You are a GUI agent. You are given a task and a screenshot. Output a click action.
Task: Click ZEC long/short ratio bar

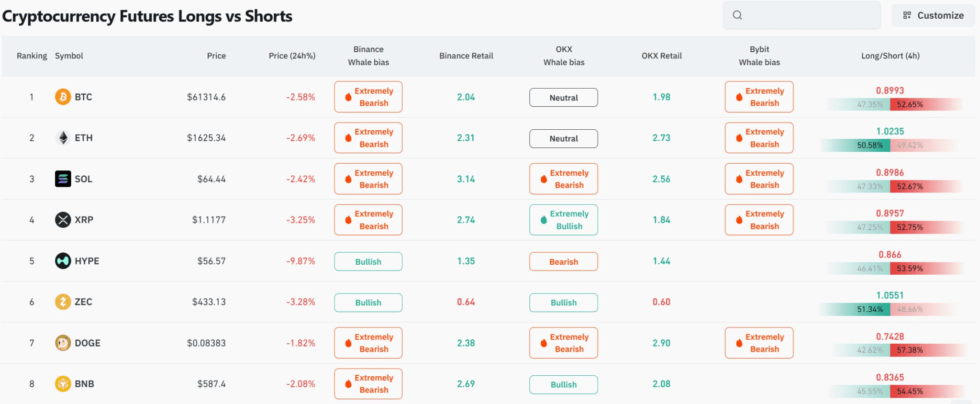(x=890, y=309)
